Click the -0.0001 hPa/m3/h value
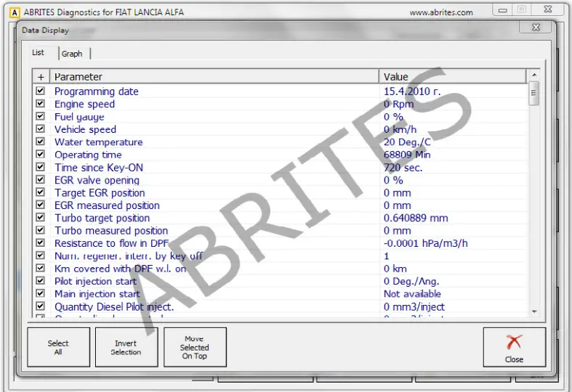 coord(425,243)
